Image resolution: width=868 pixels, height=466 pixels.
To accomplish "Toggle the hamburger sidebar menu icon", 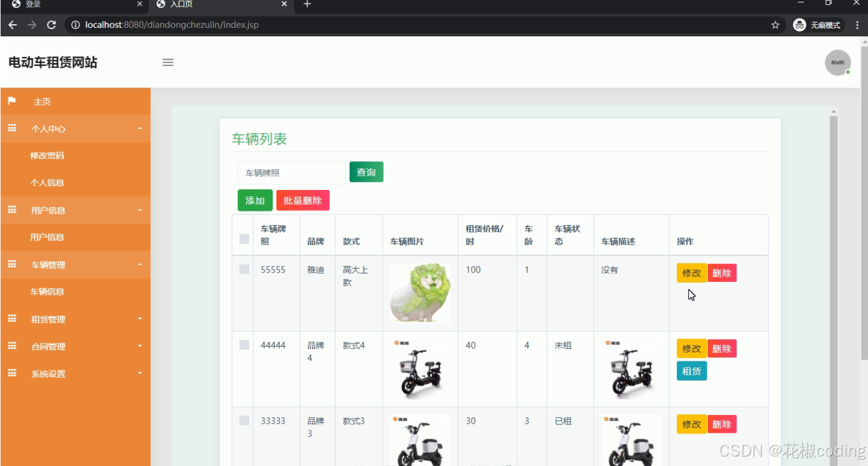I will coord(168,62).
